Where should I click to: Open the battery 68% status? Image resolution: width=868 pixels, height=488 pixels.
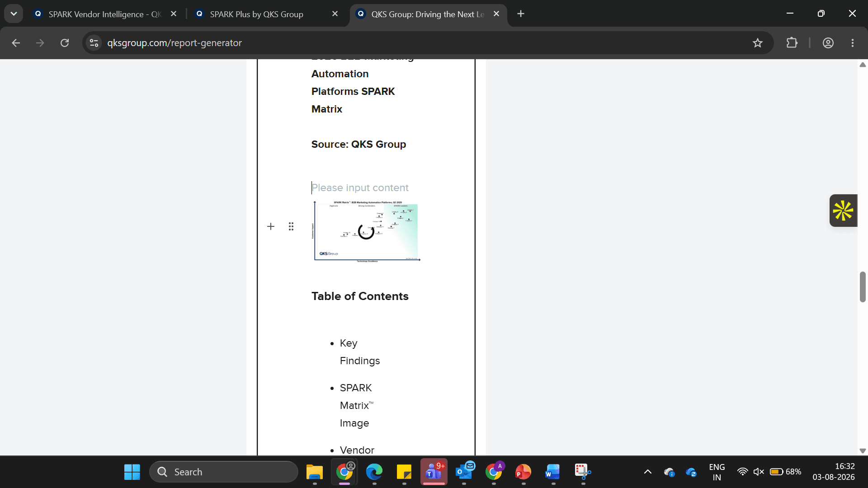pos(786,472)
